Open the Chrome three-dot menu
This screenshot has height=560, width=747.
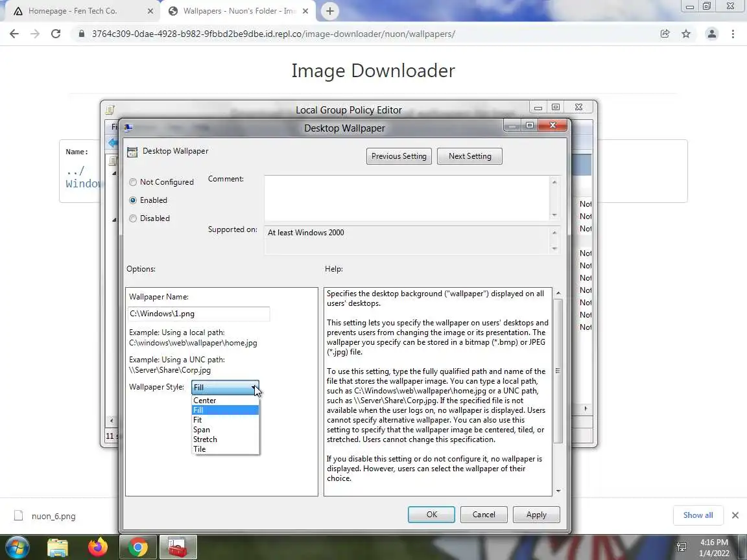coord(733,34)
